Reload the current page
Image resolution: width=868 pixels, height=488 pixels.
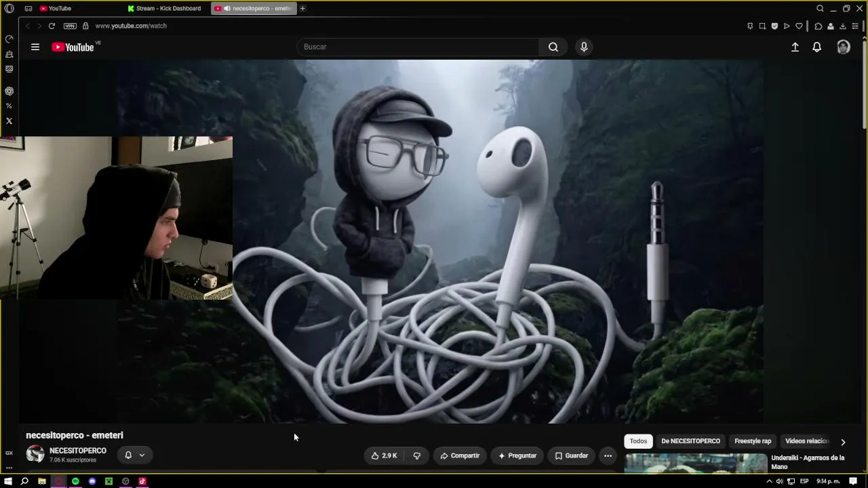tap(52, 26)
